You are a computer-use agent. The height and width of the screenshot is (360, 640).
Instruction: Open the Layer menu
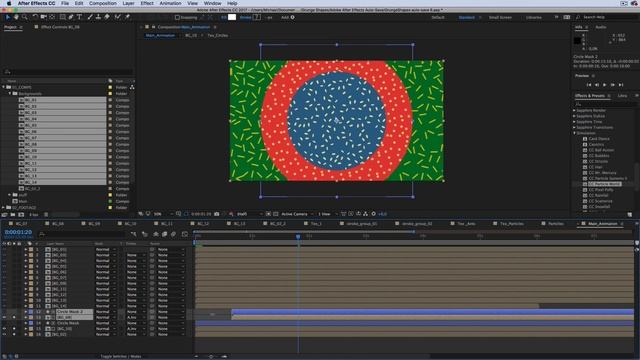click(128, 3)
